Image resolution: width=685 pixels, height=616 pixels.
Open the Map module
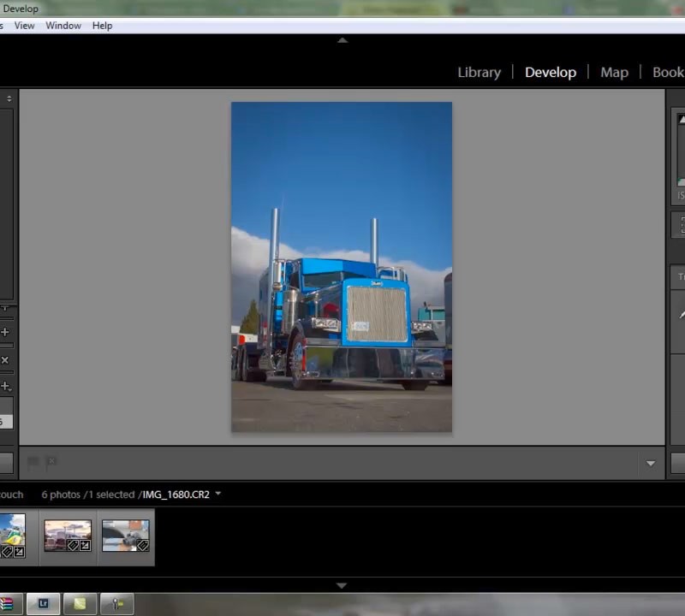pos(614,73)
